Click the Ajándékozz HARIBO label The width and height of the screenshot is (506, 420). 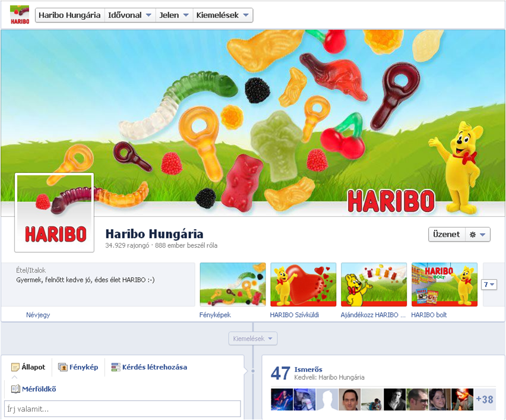coord(373,315)
